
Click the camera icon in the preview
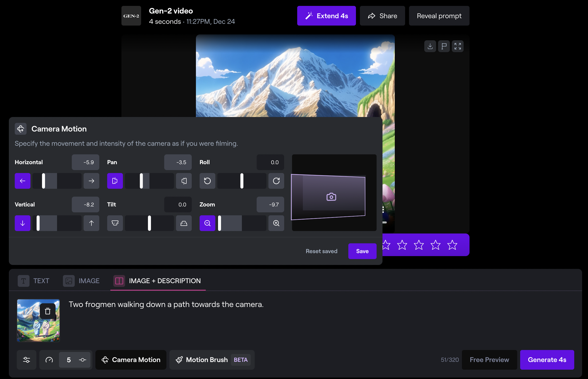click(x=331, y=197)
